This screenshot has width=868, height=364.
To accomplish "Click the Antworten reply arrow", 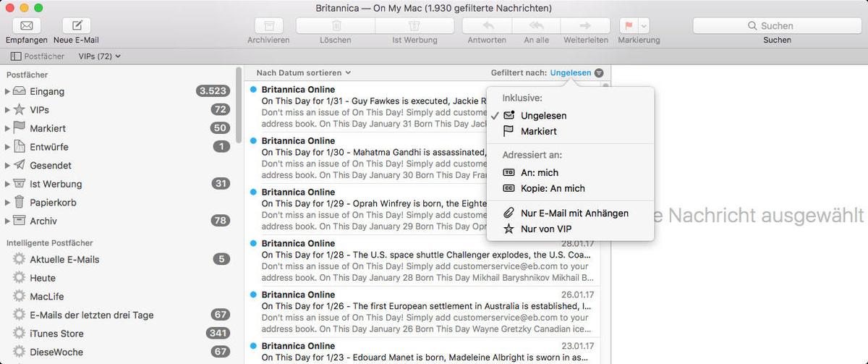I will click(x=487, y=25).
